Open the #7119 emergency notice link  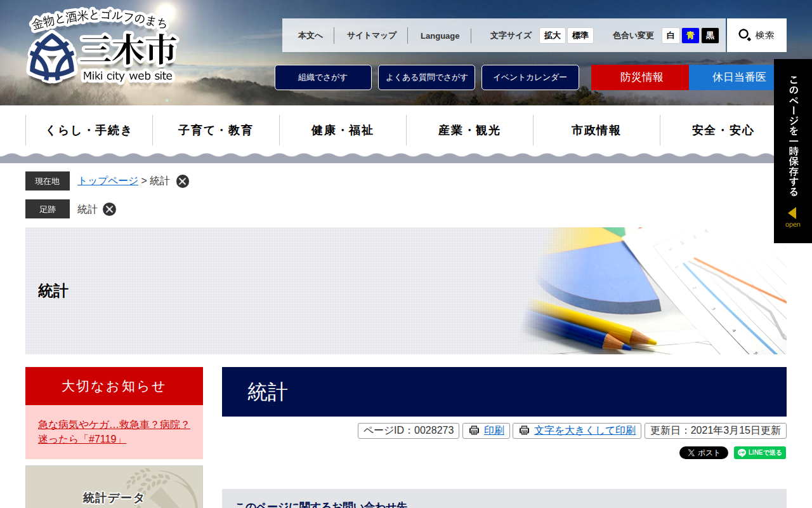pyautogui.click(x=114, y=432)
